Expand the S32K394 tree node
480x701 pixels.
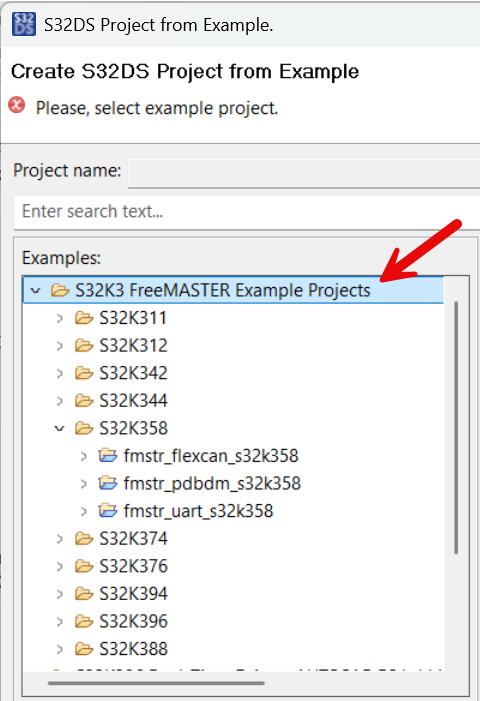click(x=60, y=594)
